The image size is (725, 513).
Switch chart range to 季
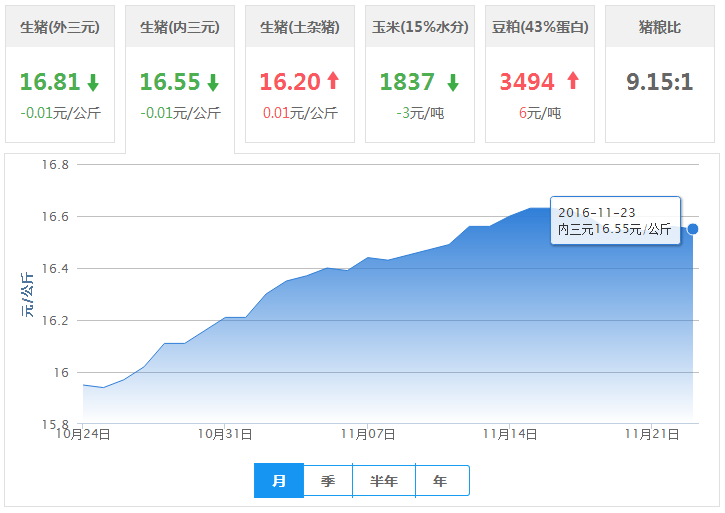328,481
